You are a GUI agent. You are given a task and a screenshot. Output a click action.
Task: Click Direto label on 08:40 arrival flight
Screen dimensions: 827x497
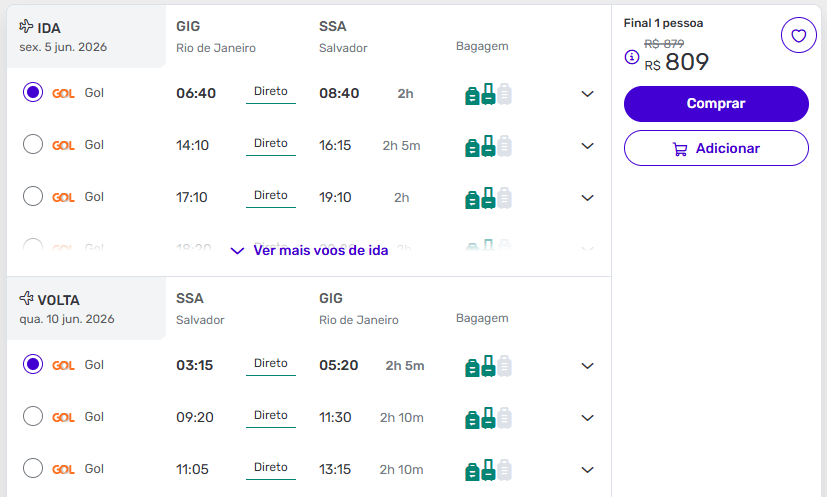point(270,91)
